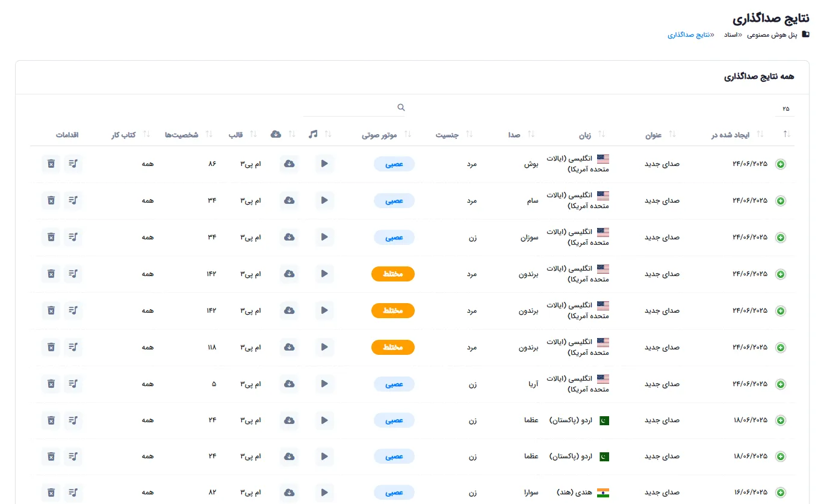Delete the بوش voice result
Viewport: 821px width, 504px height.
pyautogui.click(x=51, y=164)
